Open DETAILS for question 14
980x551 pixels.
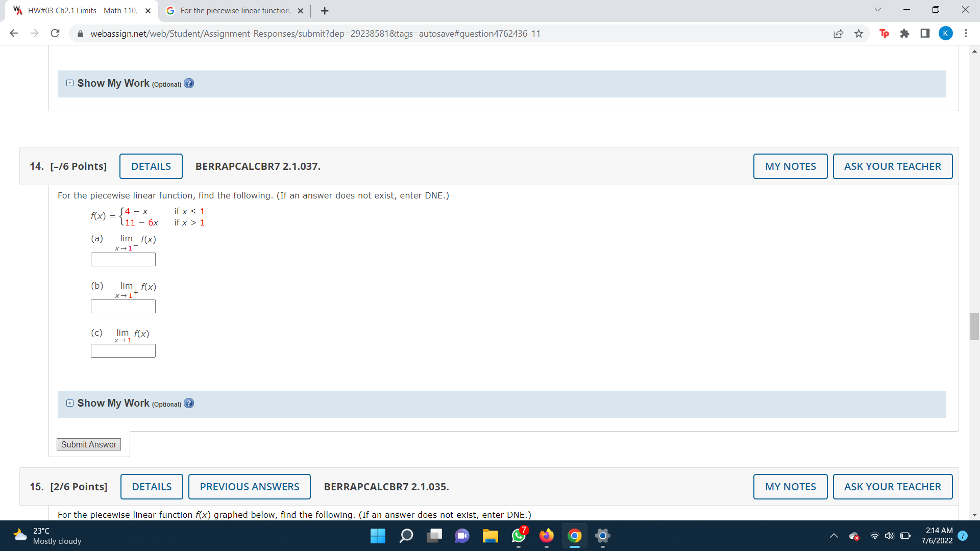[151, 166]
